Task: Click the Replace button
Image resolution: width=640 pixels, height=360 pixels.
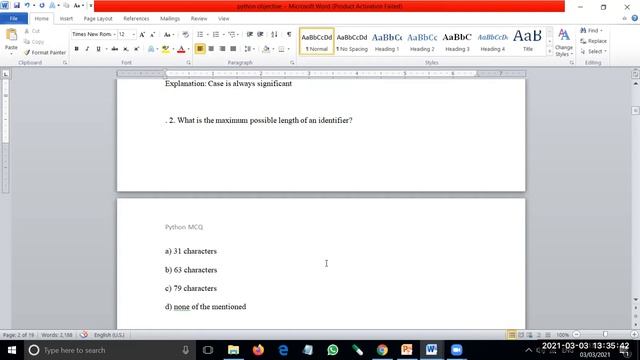Action: pos(593,41)
